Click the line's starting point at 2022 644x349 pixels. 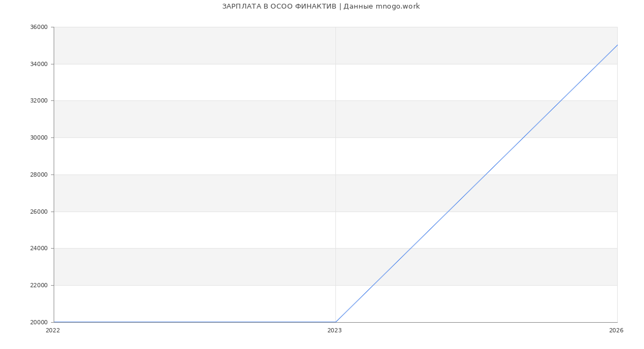point(54,322)
